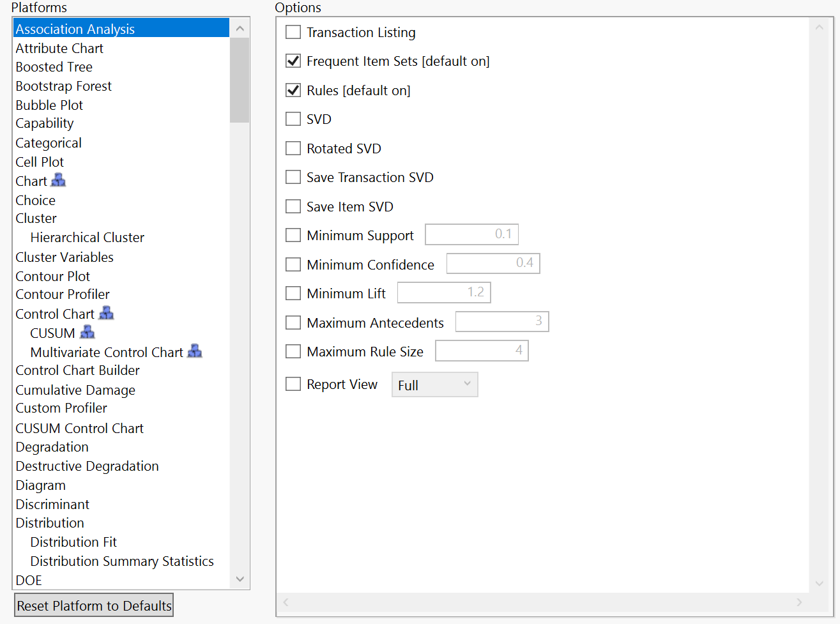Click Reset Platform to Defaults
This screenshot has width=840, height=624.
(x=93, y=605)
